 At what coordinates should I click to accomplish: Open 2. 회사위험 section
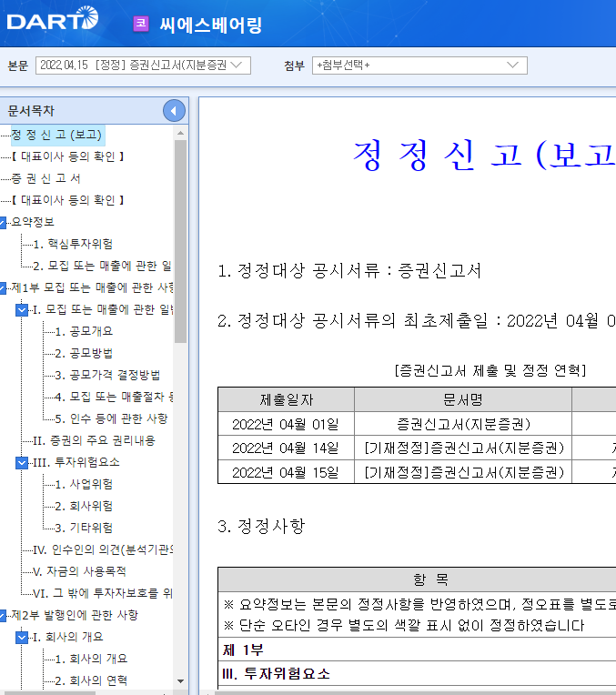click(x=84, y=506)
